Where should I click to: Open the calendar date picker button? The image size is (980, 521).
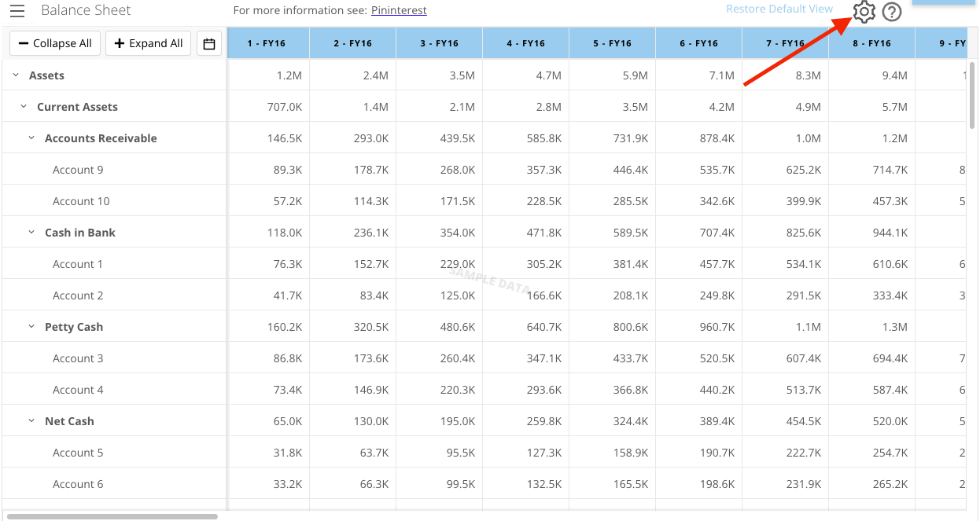[x=208, y=44]
